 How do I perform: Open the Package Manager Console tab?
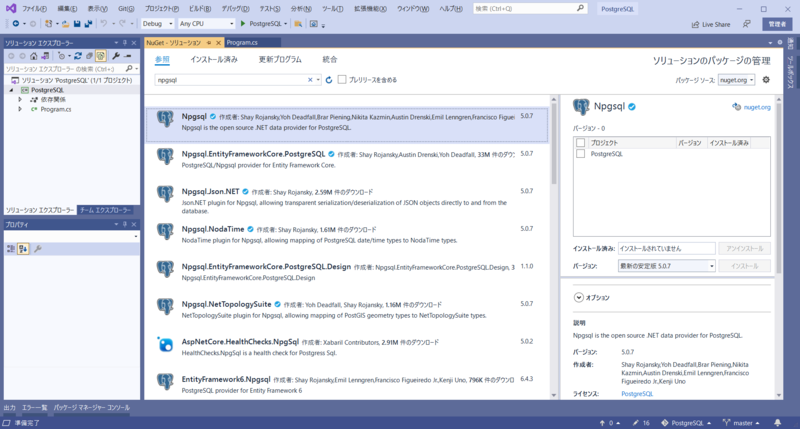(92, 408)
